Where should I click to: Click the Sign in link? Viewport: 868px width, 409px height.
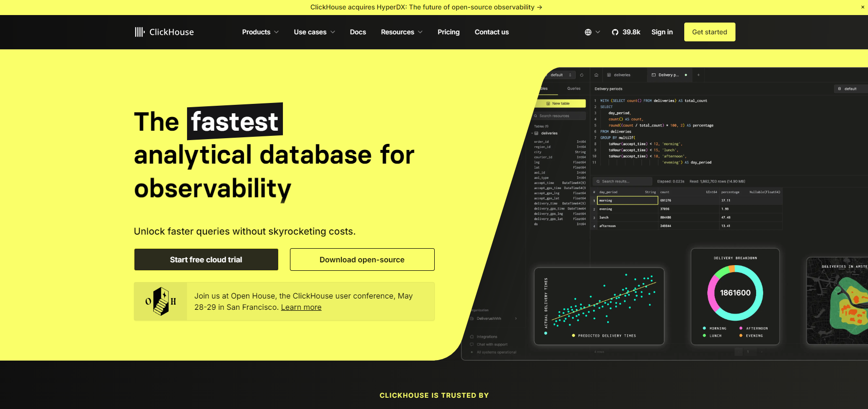coord(662,32)
